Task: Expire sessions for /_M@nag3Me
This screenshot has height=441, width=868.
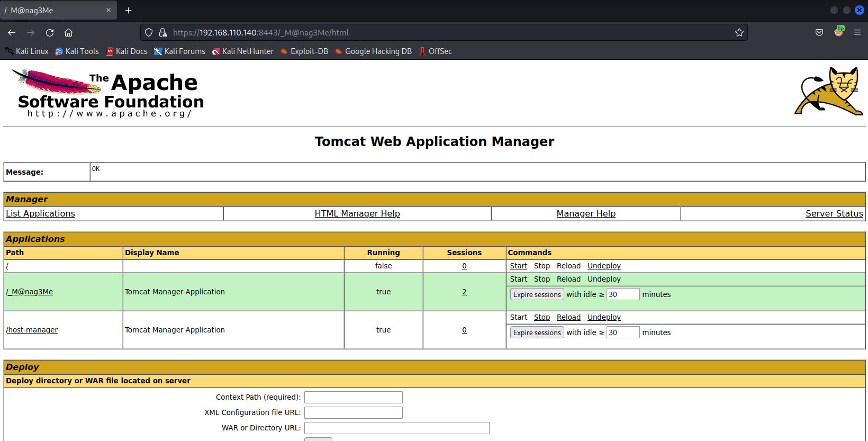Action: pos(537,294)
